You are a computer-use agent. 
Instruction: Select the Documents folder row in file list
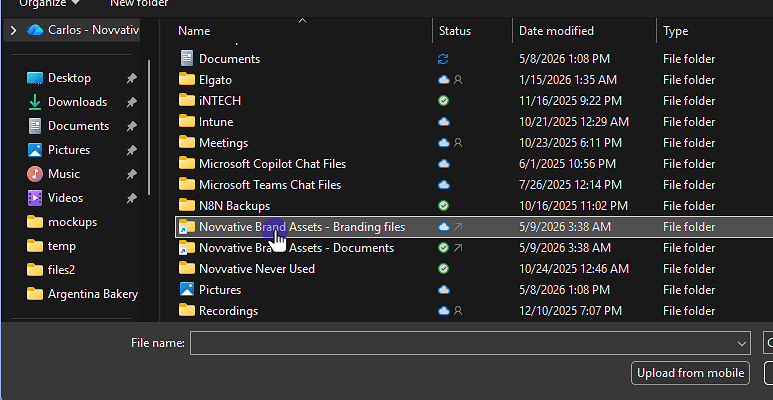tap(474, 59)
